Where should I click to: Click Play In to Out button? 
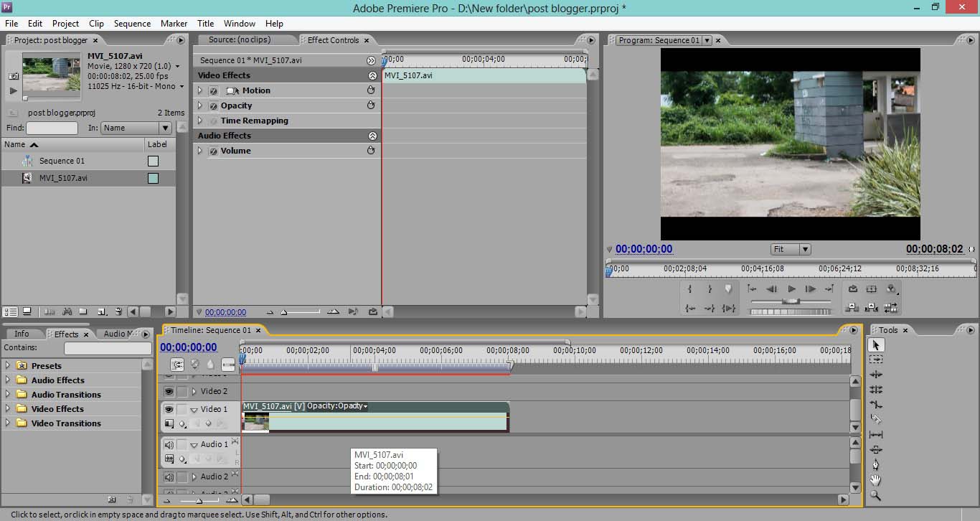pyautogui.click(x=729, y=308)
